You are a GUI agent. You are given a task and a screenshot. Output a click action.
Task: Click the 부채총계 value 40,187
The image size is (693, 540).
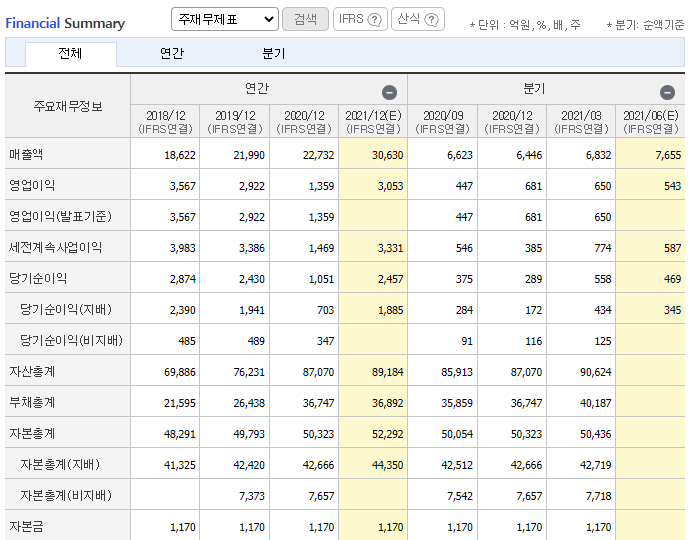(596, 403)
